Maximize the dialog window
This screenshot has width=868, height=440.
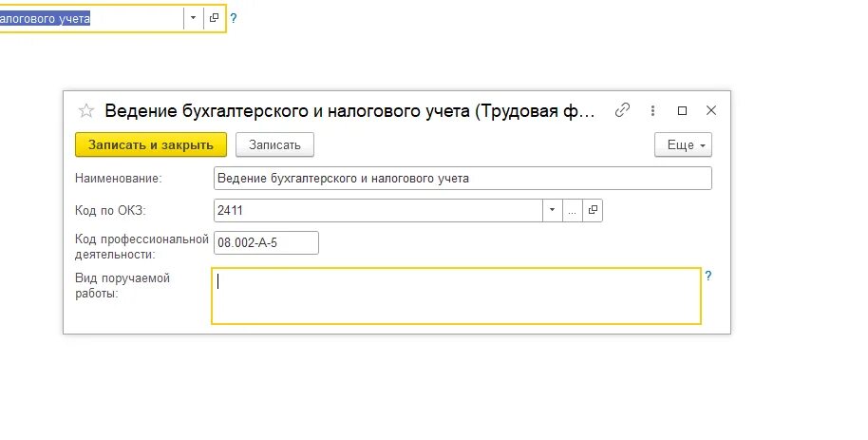pos(682,111)
